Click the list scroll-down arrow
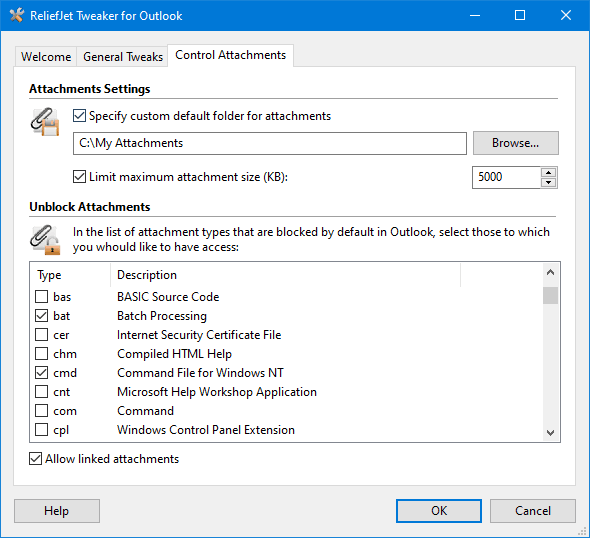Image resolution: width=590 pixels, height=538 pixels. [550, 433]
